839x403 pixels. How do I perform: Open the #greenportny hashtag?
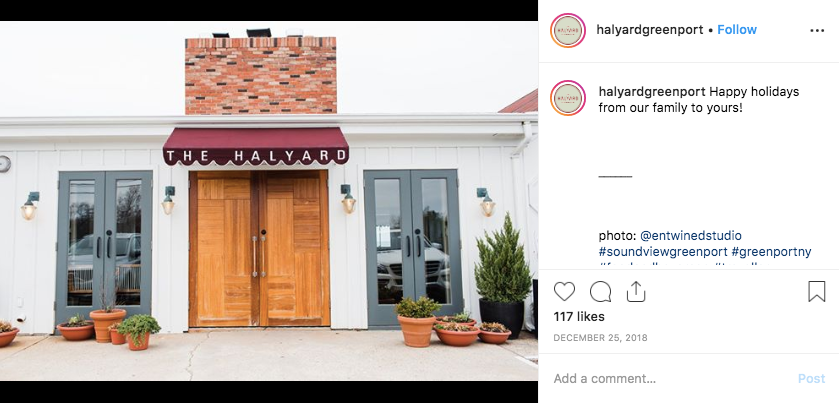[x=771, y=252]
